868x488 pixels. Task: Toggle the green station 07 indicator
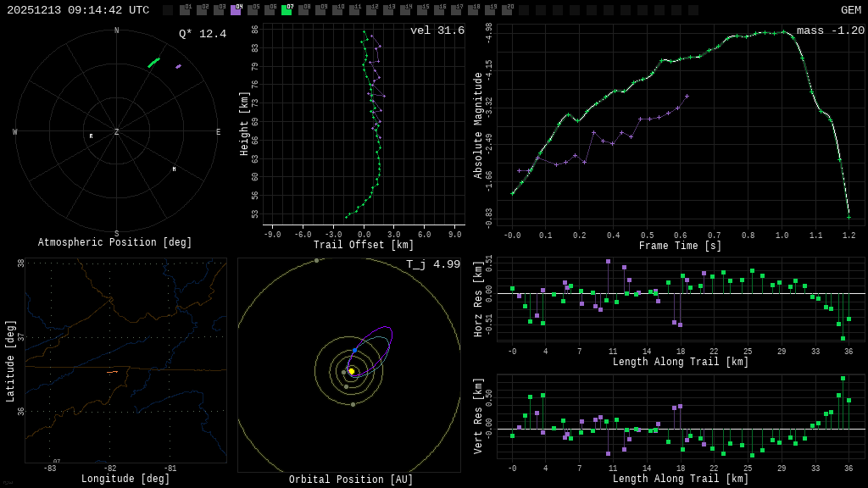[287, 10]
